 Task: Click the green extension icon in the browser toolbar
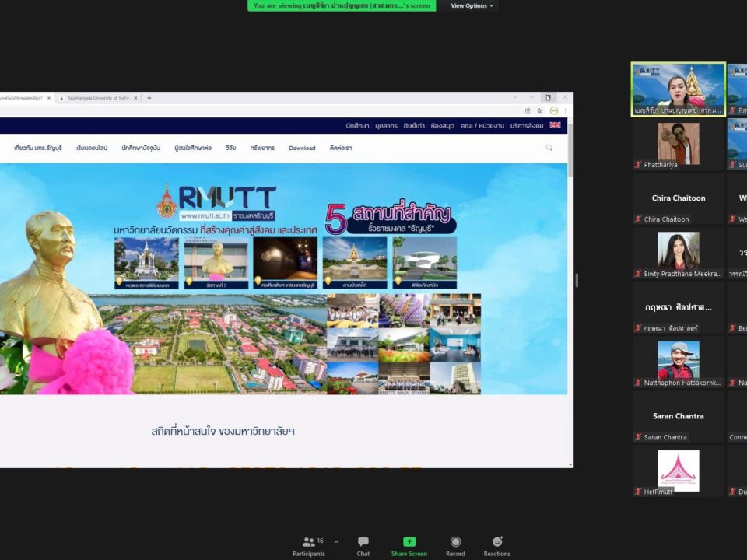(x=553, y=111)
